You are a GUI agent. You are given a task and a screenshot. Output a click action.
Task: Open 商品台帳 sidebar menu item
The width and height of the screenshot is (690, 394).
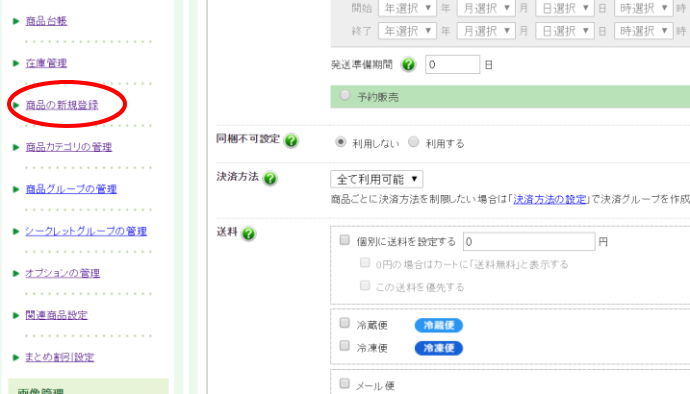coord(46,21)
